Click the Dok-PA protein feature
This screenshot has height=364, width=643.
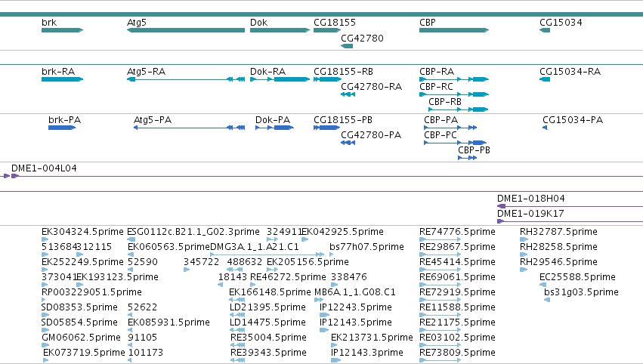point(275,128)
